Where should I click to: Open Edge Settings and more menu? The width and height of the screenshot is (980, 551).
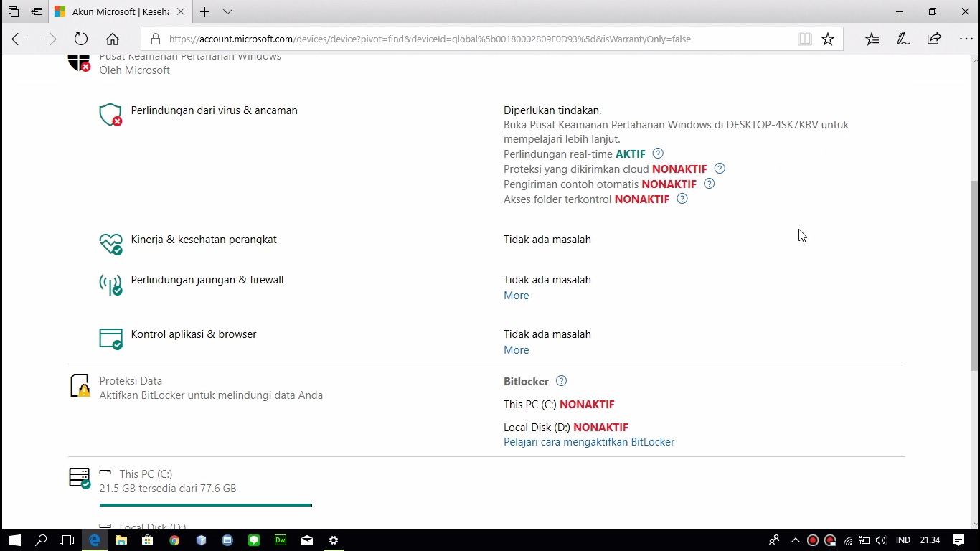point(966,39)
